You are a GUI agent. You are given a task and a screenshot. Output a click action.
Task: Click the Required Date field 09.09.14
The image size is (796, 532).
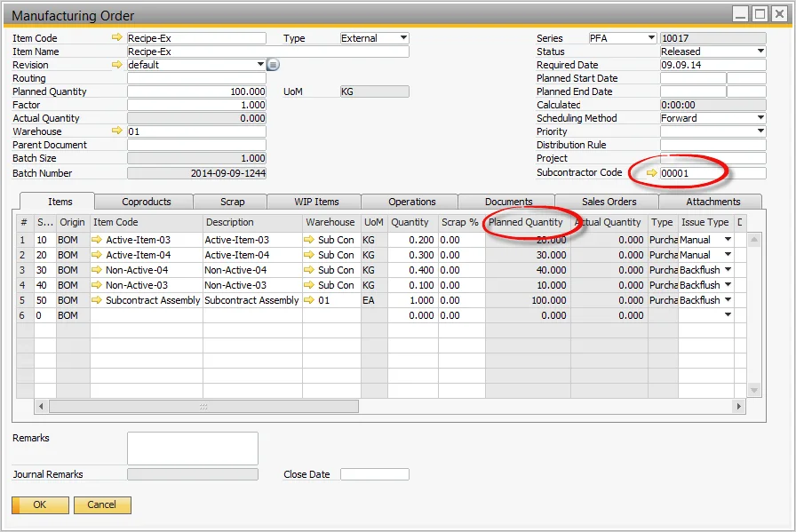(712, 65)
